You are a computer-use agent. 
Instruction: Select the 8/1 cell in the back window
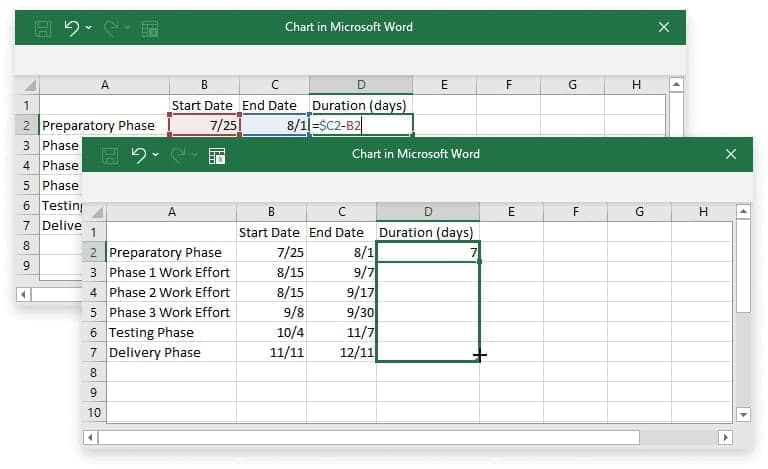tap(274, 125)
